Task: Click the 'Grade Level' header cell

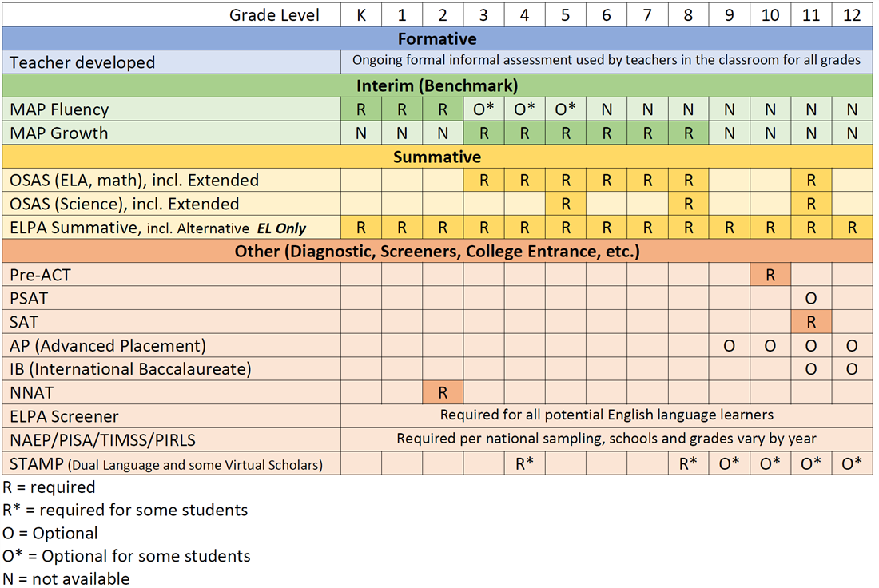Action: [x=172, y=15]
